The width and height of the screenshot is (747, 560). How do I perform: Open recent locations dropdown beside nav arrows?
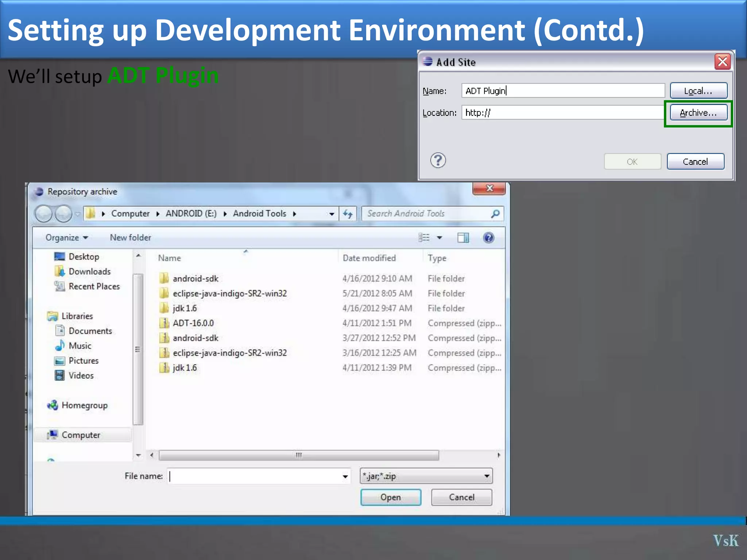[x=77, y=214]
